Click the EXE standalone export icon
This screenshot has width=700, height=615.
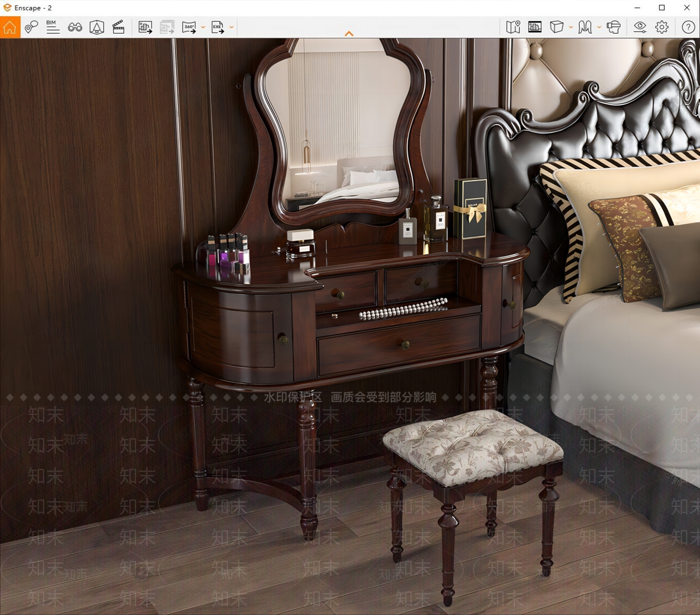tap(217, 27)
